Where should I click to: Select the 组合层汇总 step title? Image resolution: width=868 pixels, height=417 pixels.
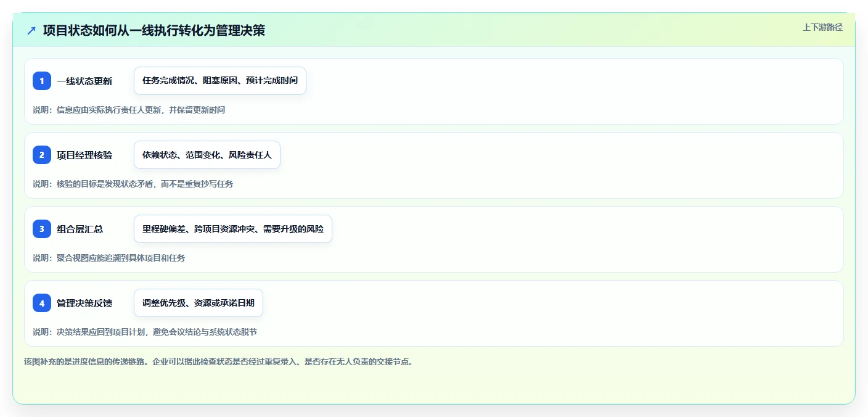tap(80, 229)
